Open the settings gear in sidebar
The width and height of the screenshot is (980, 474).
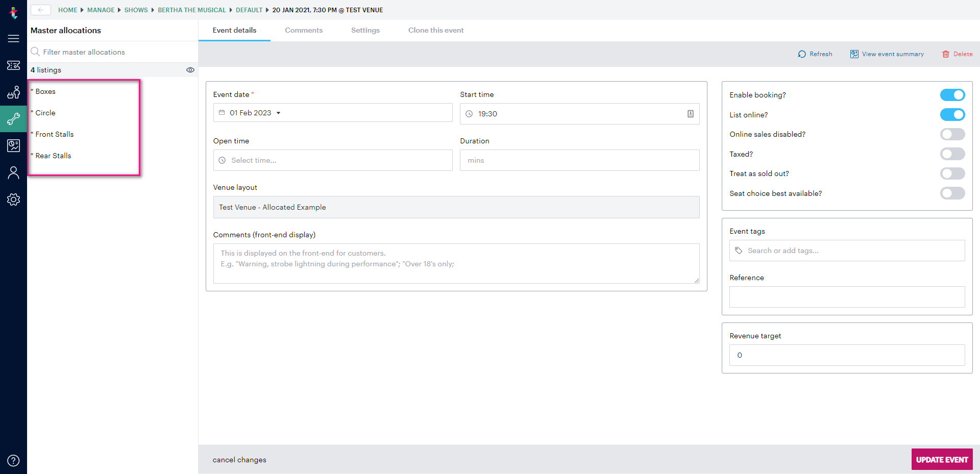point(13,199)
